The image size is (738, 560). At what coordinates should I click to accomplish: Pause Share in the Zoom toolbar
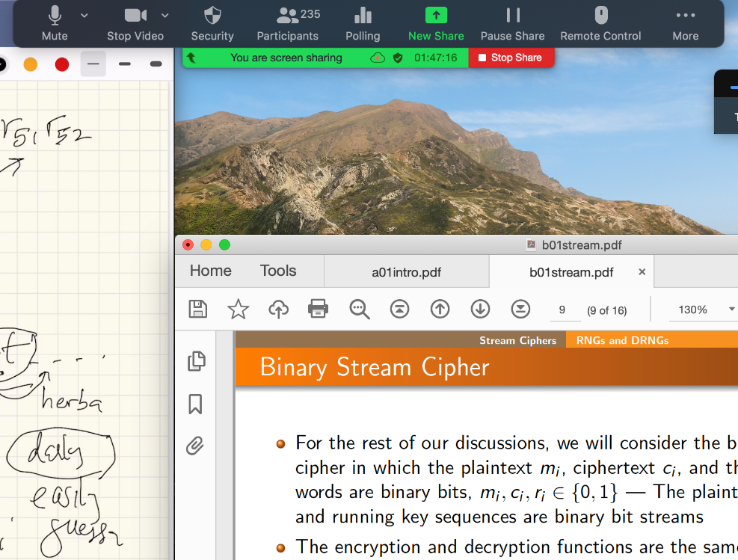512,23
